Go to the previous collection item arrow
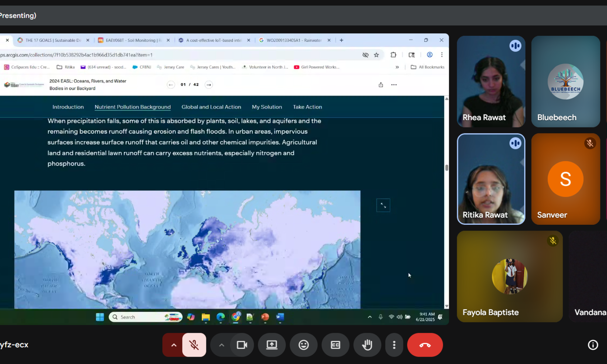607x364 pixels. (171, 85)
